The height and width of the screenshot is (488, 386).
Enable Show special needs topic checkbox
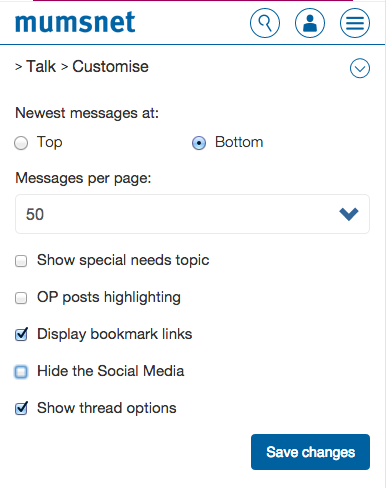pos(21,261)
